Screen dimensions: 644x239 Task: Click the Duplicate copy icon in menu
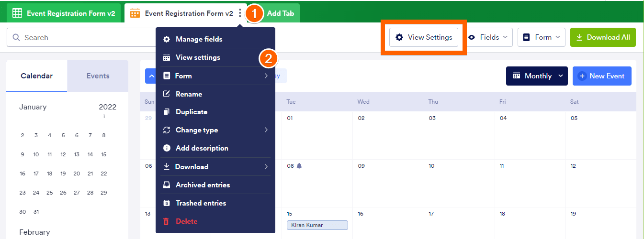tap(167, 112)
